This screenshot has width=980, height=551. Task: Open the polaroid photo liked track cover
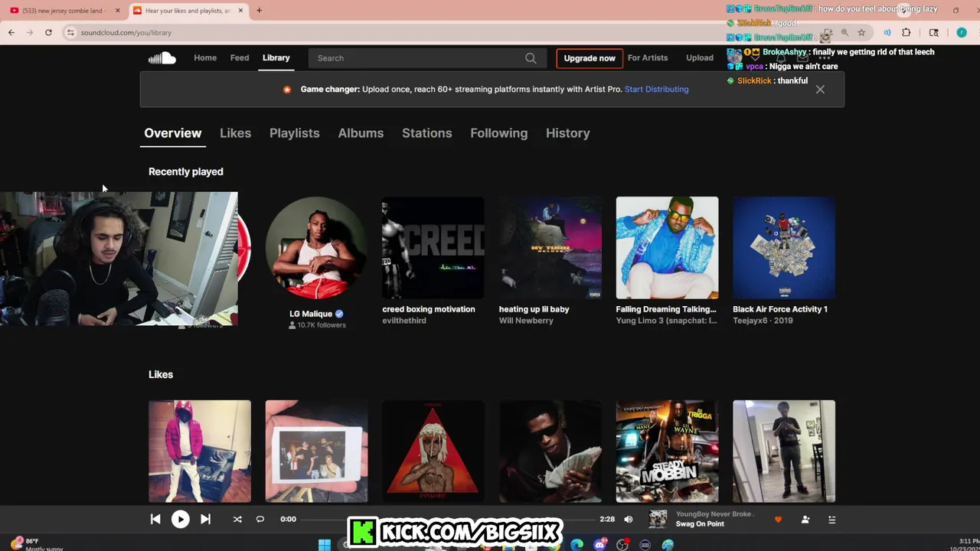pos(316,452)
